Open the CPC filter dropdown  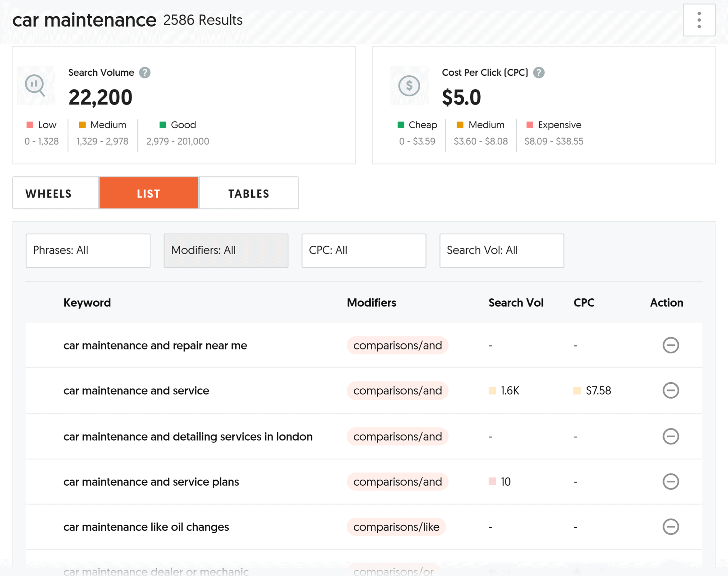(364, 250)
